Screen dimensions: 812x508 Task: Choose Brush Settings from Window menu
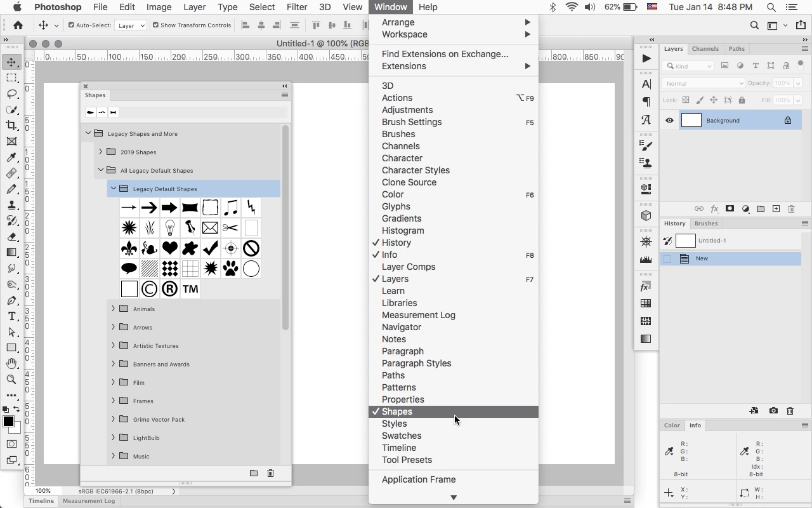453,122
